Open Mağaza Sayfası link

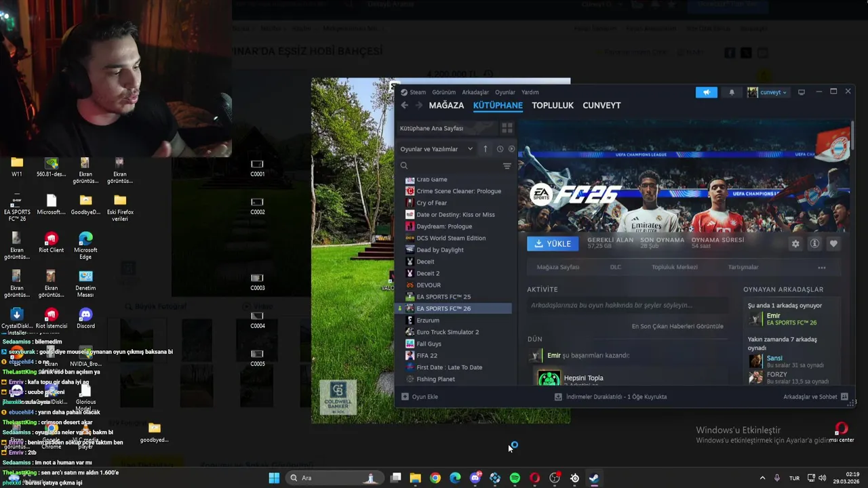pyautogui.click(x=558, y=267)
